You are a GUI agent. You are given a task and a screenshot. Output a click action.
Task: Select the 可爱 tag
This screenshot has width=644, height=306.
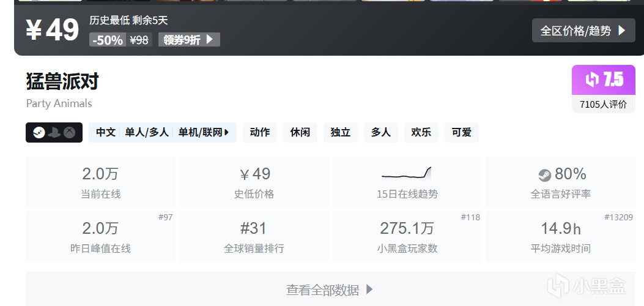[462, 132]
